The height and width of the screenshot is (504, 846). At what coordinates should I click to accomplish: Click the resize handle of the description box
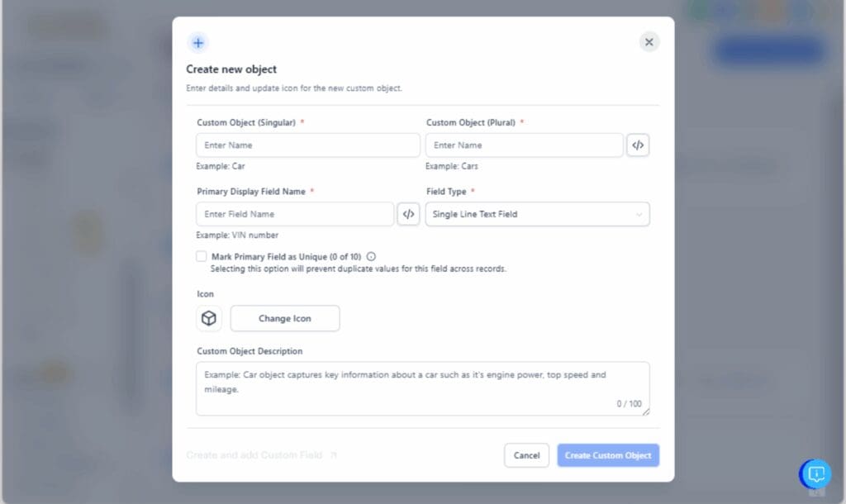click(647, 411)
